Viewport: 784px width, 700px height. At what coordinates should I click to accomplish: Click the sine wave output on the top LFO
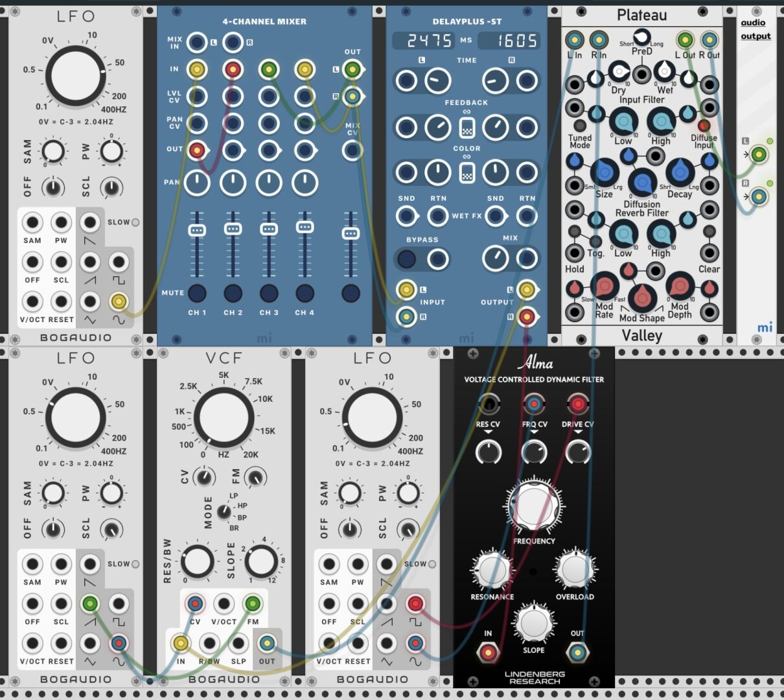click(x=118, y=301)
